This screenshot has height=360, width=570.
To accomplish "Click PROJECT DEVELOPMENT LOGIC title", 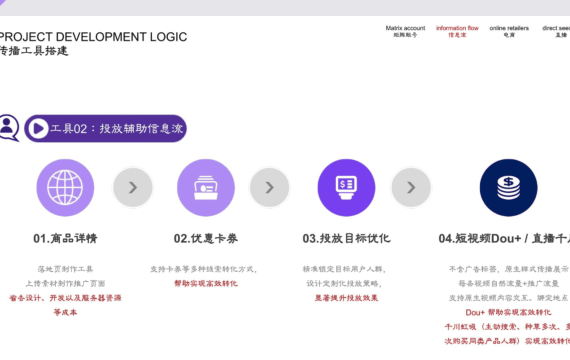I will point(93,37).
